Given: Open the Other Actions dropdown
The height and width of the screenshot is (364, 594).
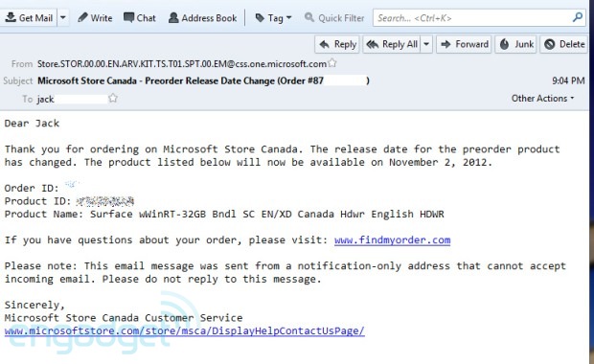Looking at the screenshot, I should click(x=543, y=98).
